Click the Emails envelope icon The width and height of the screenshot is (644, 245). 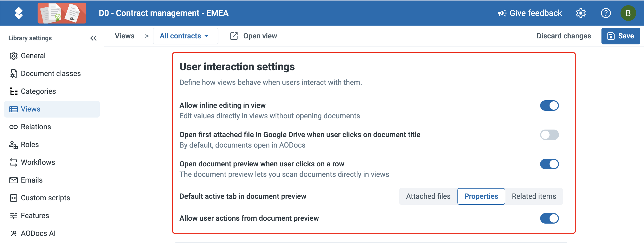pyautogui.click(x=13, y=180)
